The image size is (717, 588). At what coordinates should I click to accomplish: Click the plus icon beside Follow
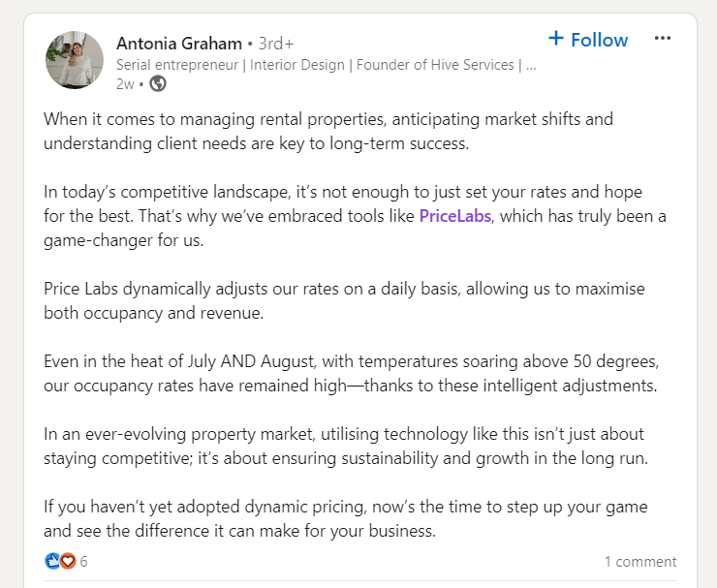pyautogui.click(x=555, y=38)
